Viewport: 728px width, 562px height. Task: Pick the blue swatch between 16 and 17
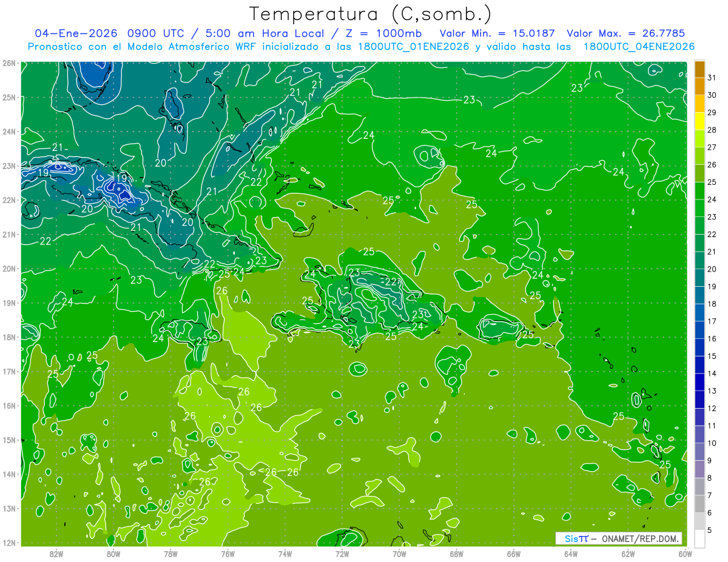pyautogui.click(x=699, y=330)
